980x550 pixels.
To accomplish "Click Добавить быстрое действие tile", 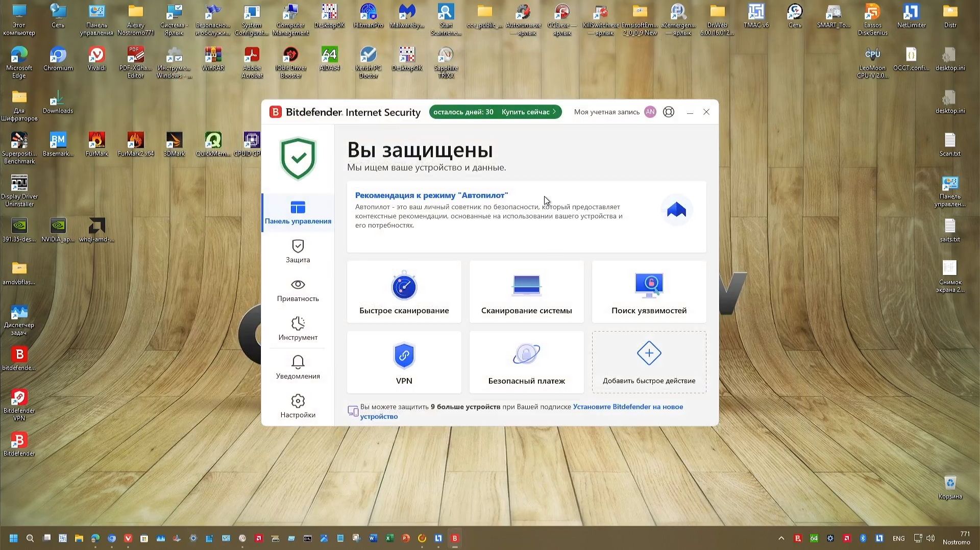I will pos(649,362).
